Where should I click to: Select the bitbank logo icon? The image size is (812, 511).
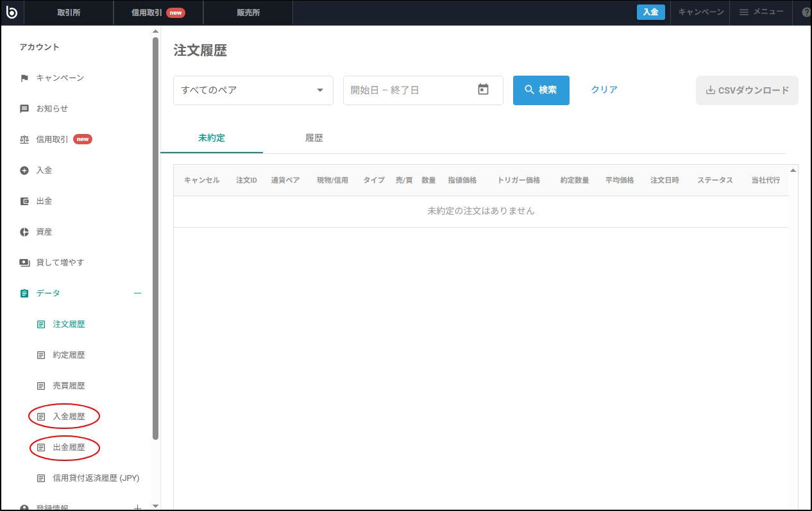[12, 12]
